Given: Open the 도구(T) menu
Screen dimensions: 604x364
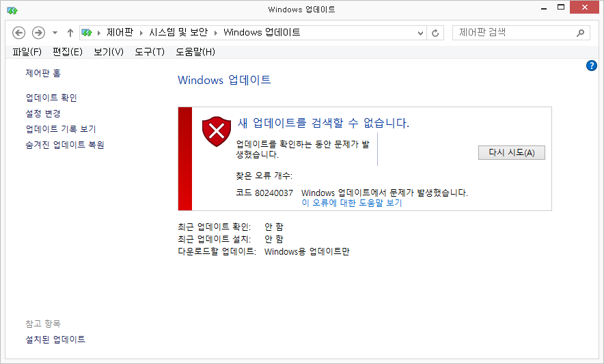Looking at the screenshot, I should pyautogui.click(x=150, y=52).
